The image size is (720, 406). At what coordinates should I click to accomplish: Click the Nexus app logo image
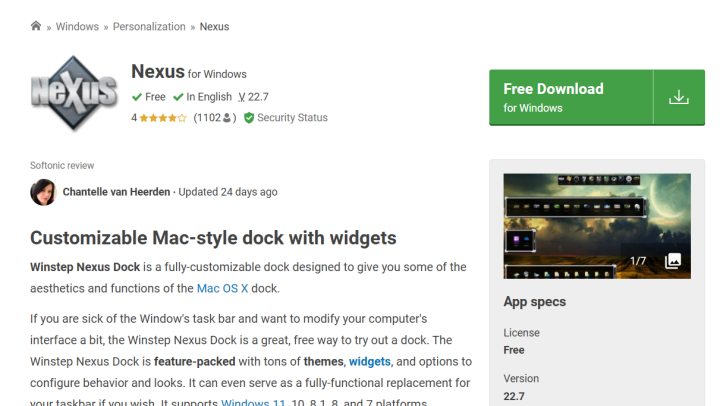click(x=74, y=93)
